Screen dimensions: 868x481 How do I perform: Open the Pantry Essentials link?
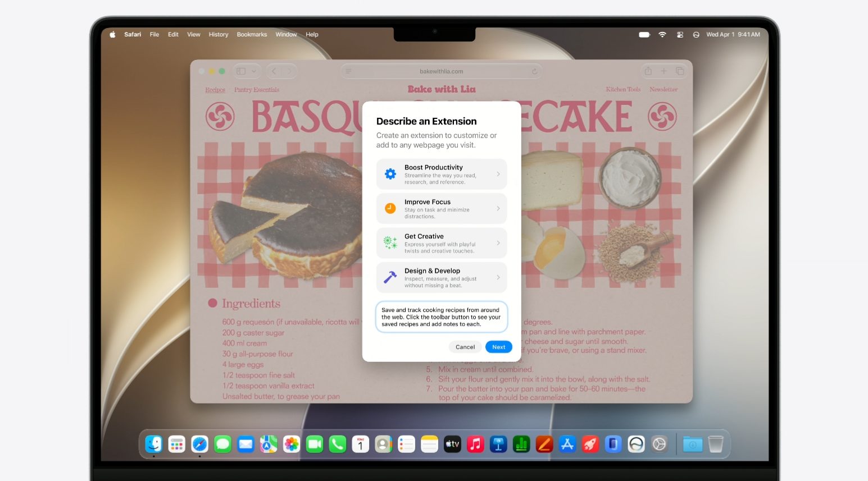click(x=257, y=90)
